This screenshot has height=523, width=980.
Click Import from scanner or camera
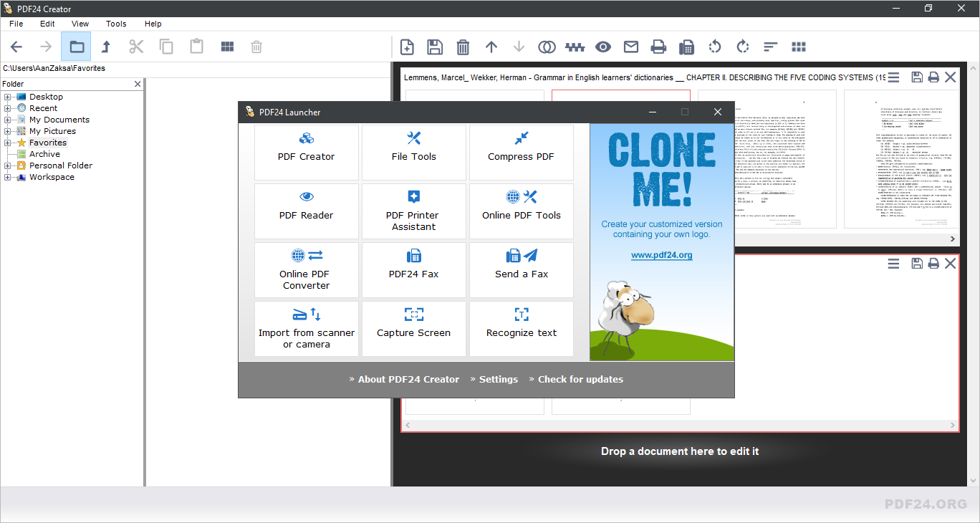pyautogui.click(x=307, y=329)
